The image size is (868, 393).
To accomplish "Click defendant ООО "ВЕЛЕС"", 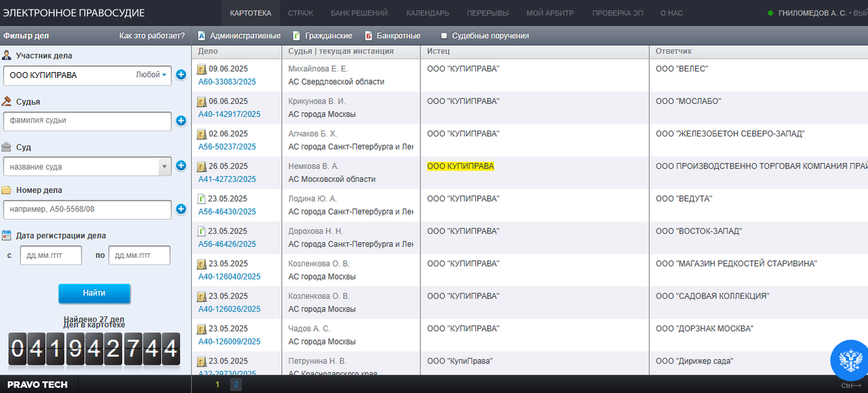I will pyautogui.click(x=681, y=69).
